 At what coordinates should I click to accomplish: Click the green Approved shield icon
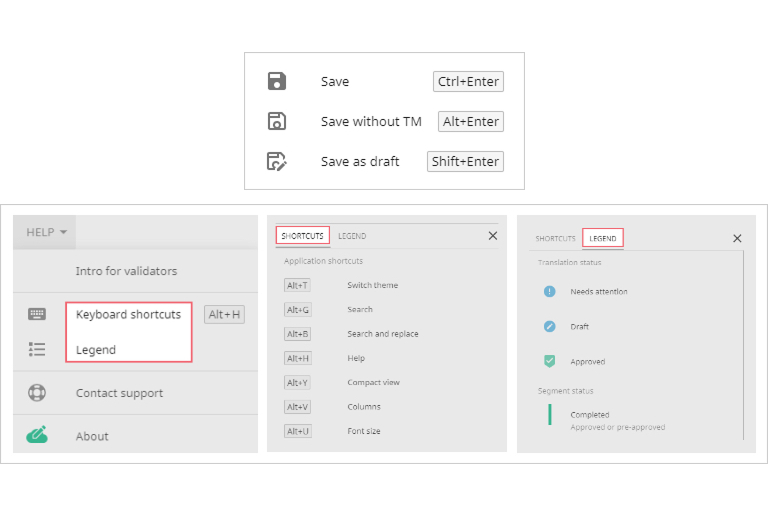(x=549, y=361)
